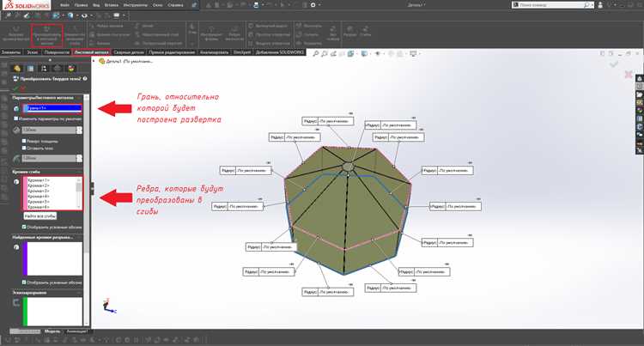Open the ConfigurationManager tab icon

(x=44, y=69)
